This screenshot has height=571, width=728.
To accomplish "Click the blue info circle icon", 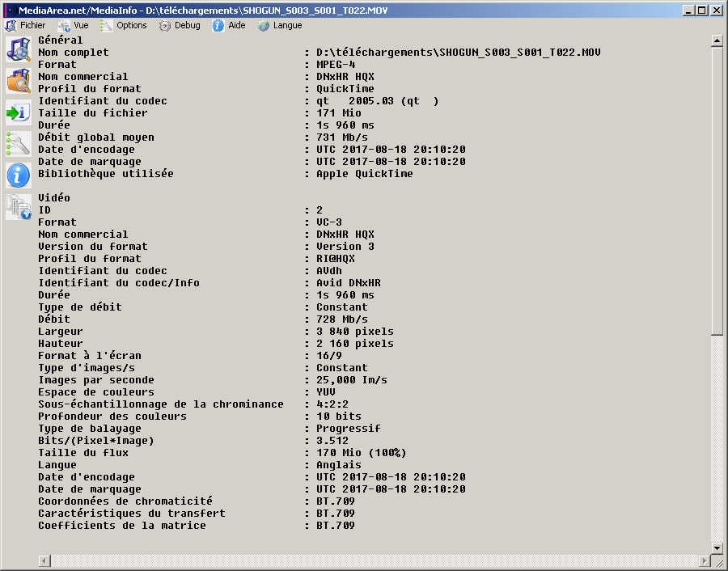I will click(x=19, y=175).
